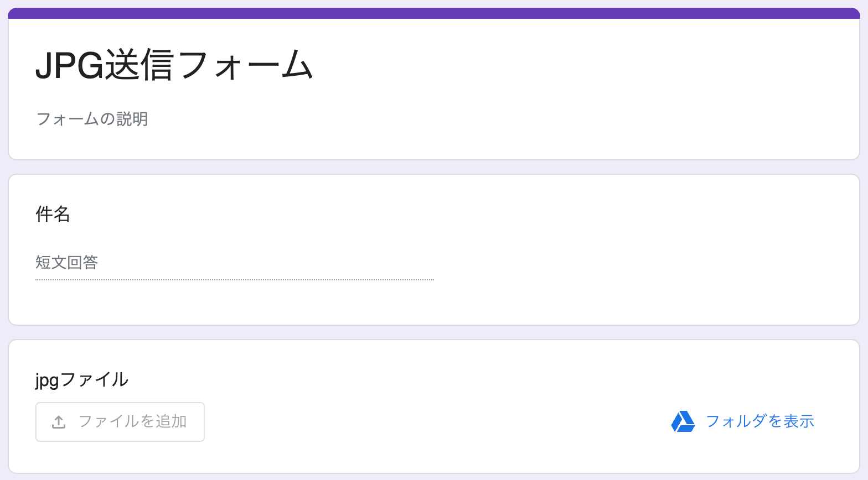Click the upload arrow icon
Image resolution: width=868 pixels, height=480 pixels.
click(x=59, y=422)
